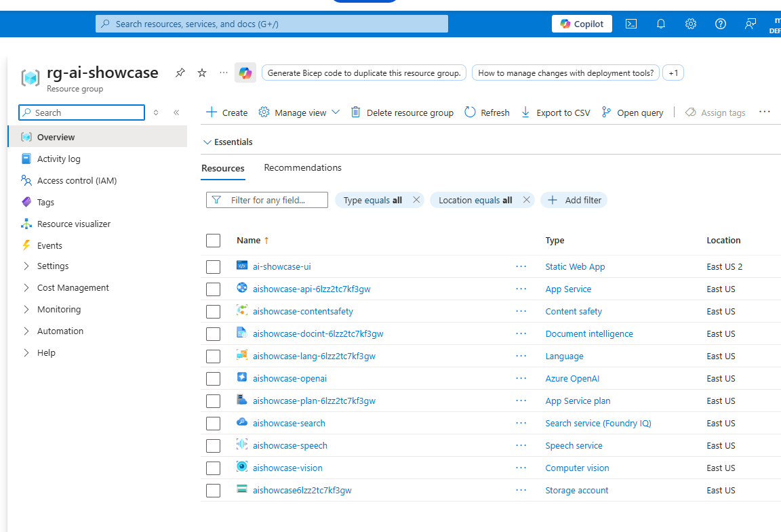781x532 pixels.
Task: Open the Manage view dropdown
Action: coord(299,112)
